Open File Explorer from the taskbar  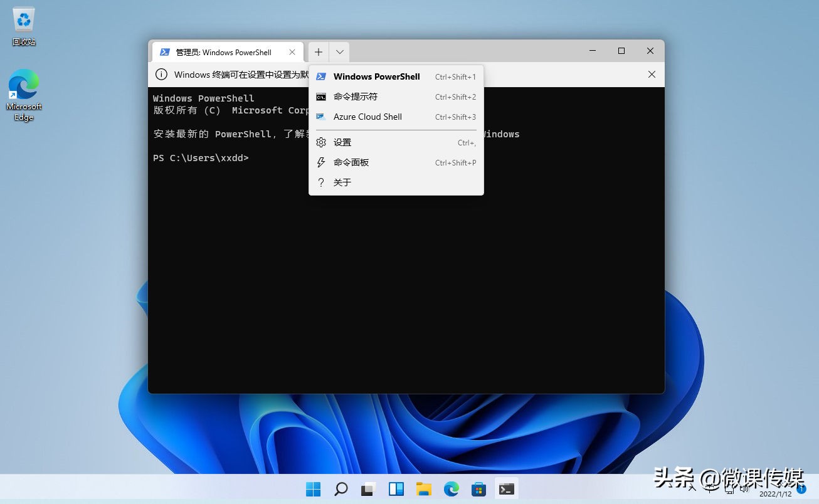424,489
